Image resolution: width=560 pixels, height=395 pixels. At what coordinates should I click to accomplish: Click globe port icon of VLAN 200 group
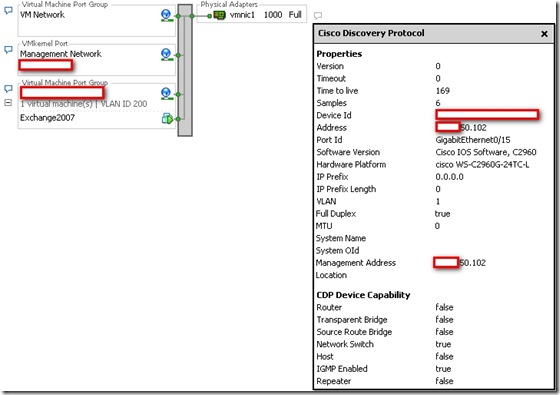[x=166, y=94]
